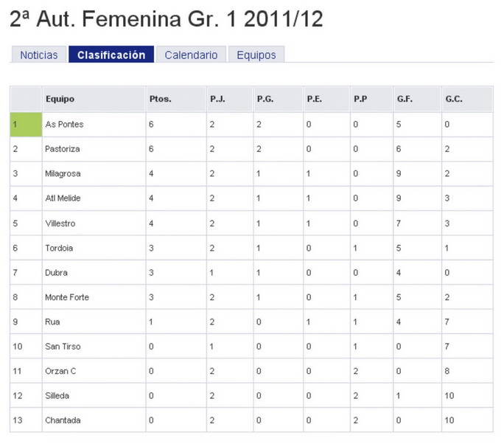Select team As Pontes
The image size is (504, 444).
click(64, 124)
